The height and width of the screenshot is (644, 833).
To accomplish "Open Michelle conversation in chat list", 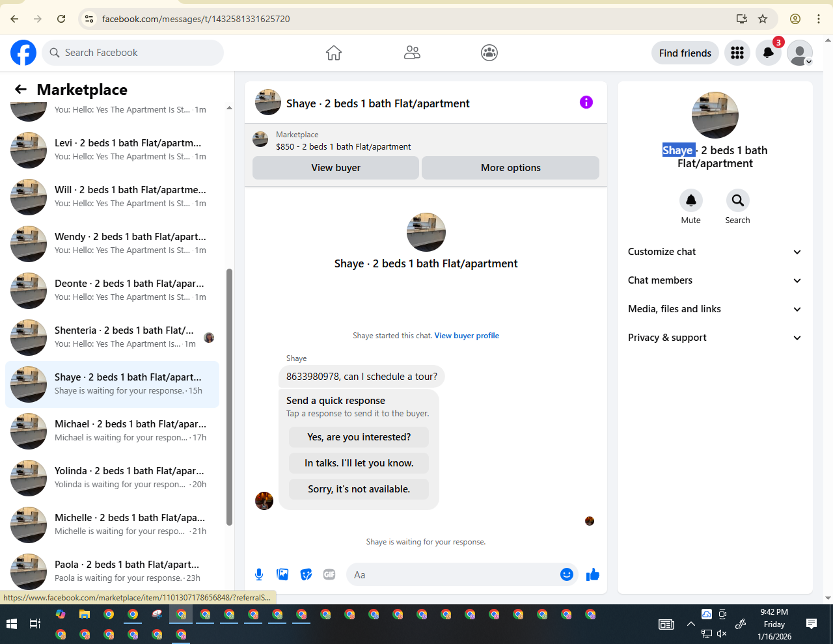I will [112, 525].
